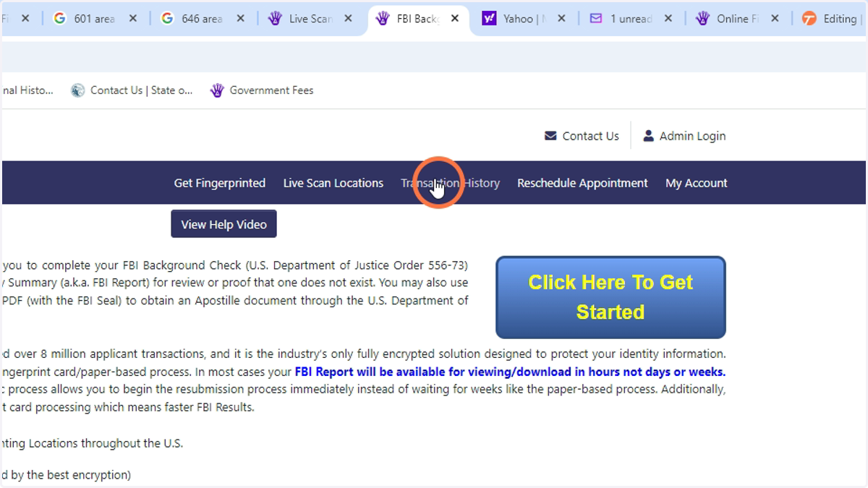Open the Admin Login link
The height and width of the screenshot is (488, 868).
[692, 136]
